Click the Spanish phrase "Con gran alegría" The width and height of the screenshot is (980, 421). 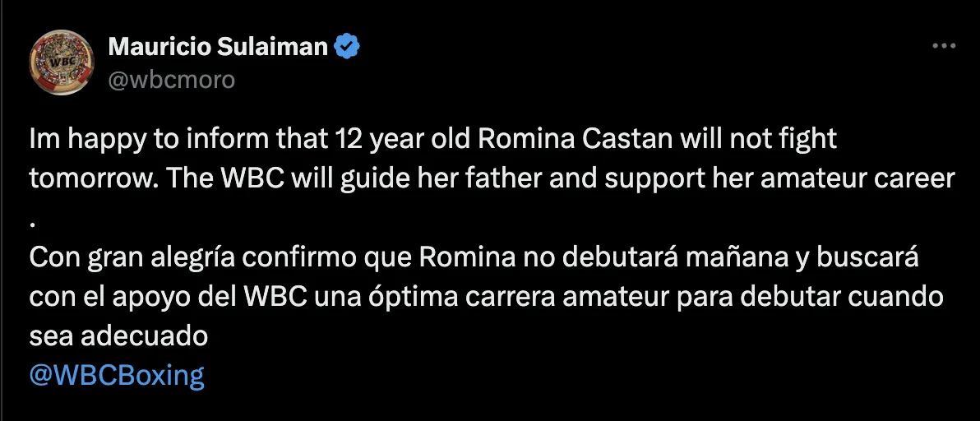pos(125,257)
